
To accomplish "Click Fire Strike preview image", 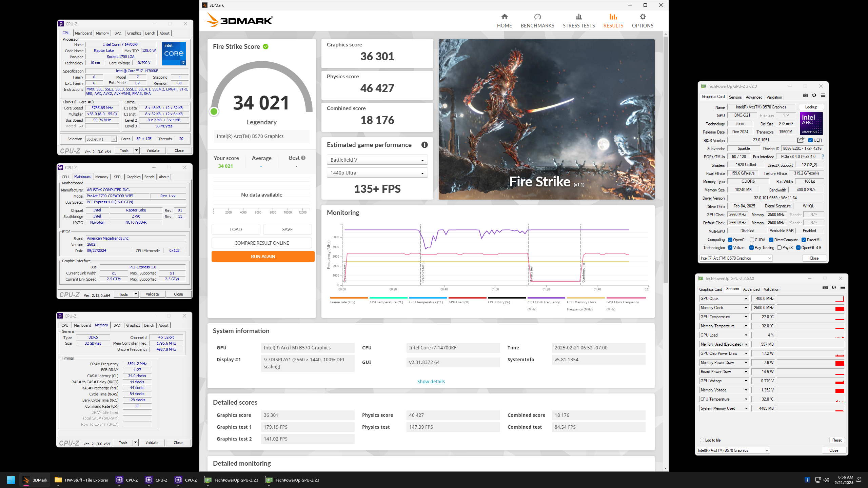I will pyautogui.click(x=547, y=119).
